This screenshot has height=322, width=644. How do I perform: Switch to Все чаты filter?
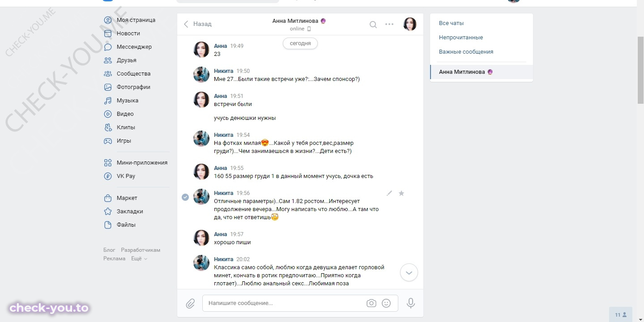coord(452,23)
